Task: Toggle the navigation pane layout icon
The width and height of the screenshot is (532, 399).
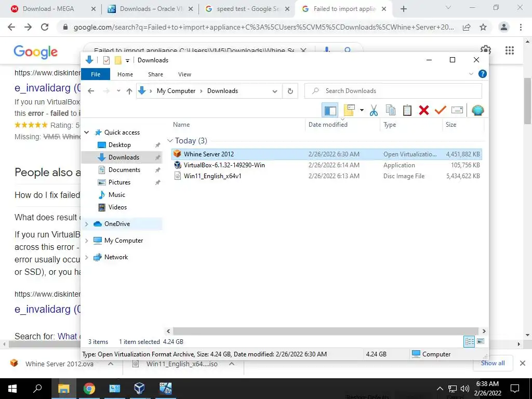Action: [x=330, y=110]
